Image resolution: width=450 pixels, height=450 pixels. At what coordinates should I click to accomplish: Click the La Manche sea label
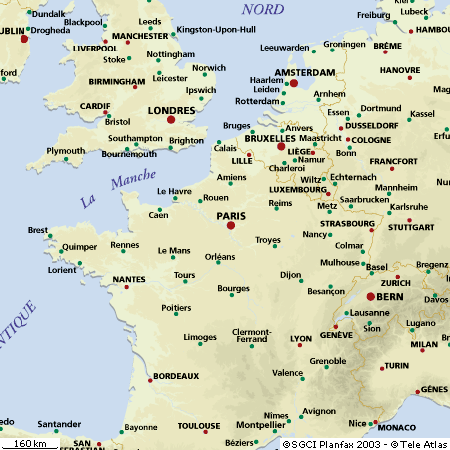[x=118, y=188]
